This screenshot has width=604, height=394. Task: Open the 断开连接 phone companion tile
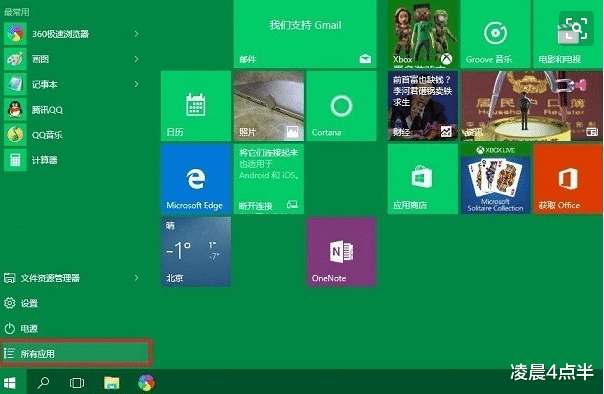269,179
